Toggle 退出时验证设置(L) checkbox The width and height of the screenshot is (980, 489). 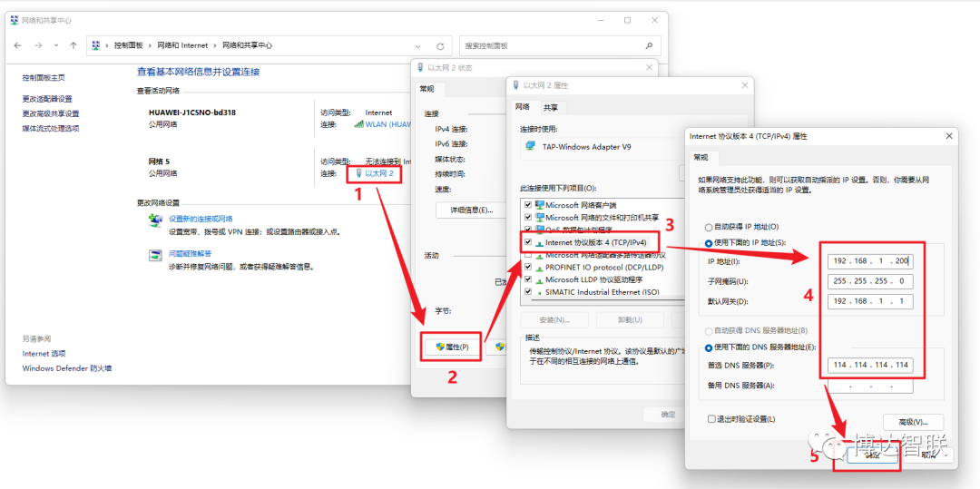coord(710,419)
